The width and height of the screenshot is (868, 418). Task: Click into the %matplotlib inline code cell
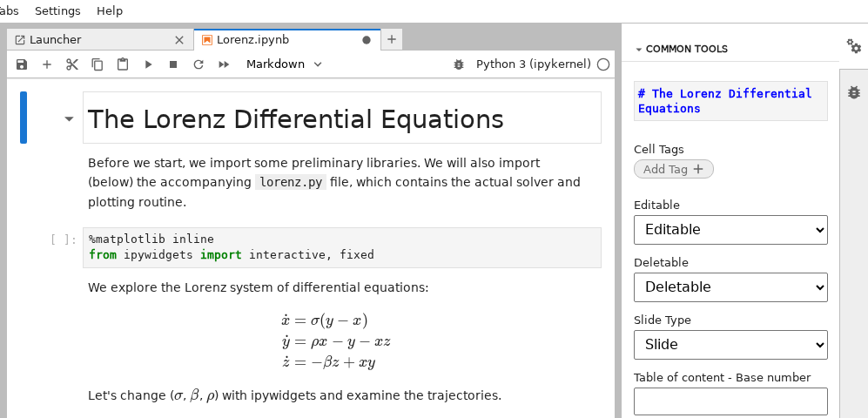click(x=341, y=247)
